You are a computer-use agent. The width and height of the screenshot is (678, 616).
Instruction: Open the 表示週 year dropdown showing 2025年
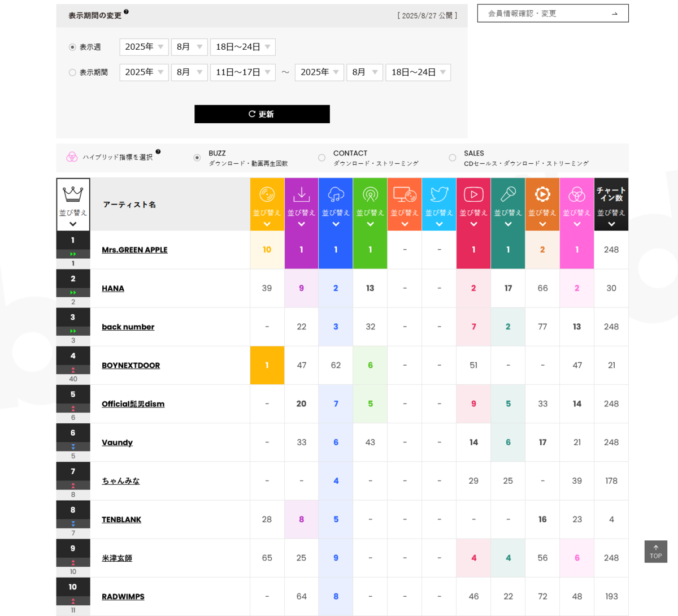[x=144, y=47]
